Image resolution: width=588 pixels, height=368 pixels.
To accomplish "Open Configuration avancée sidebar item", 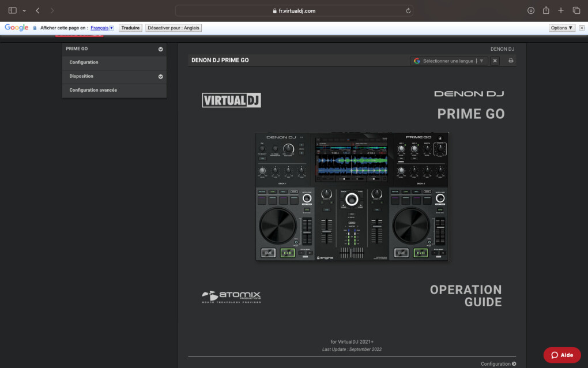I will tap(114, 91).
